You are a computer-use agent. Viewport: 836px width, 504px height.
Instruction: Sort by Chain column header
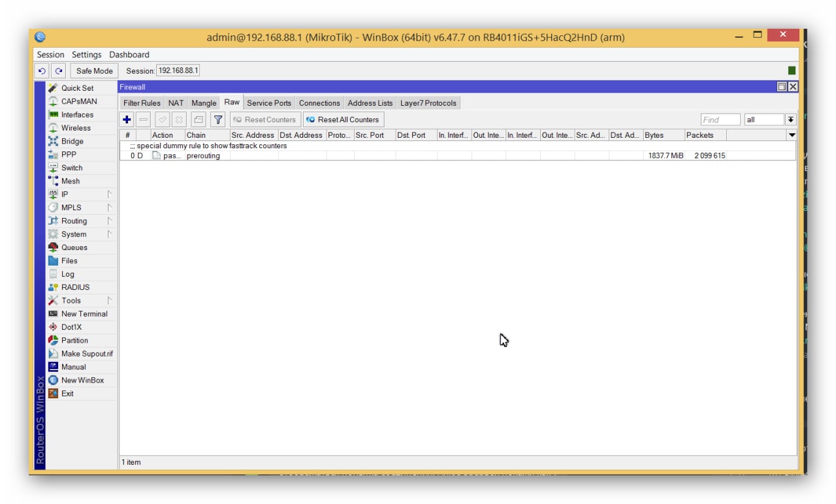click(207, 135)
